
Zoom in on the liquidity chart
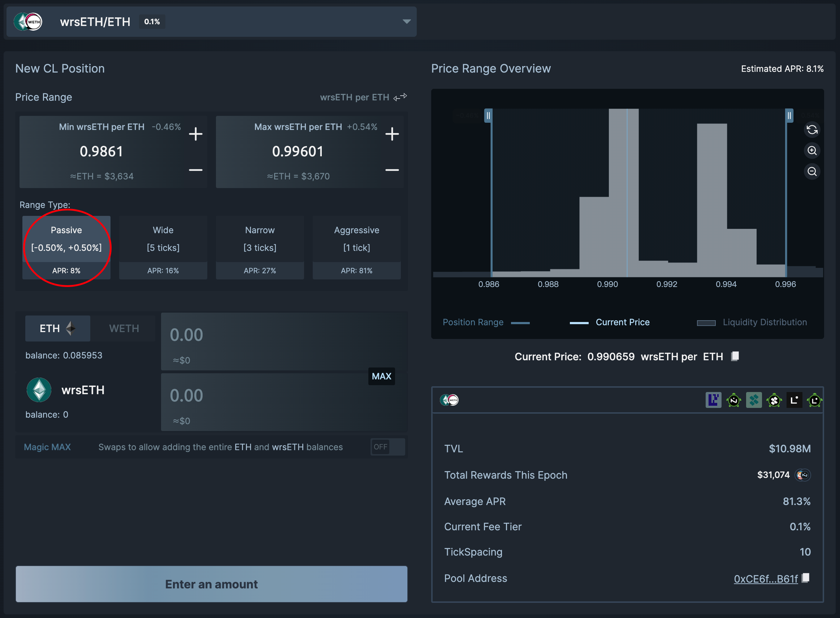pos(812,151)
